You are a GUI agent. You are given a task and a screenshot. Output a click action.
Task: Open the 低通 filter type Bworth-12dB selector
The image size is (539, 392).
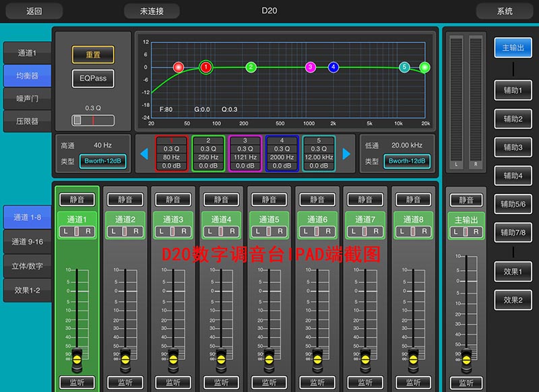click(x=407, y=162)
